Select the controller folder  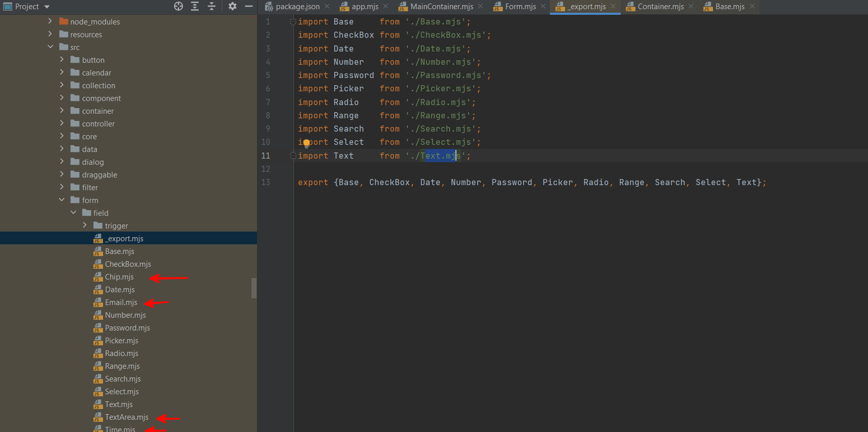(98, 124)
